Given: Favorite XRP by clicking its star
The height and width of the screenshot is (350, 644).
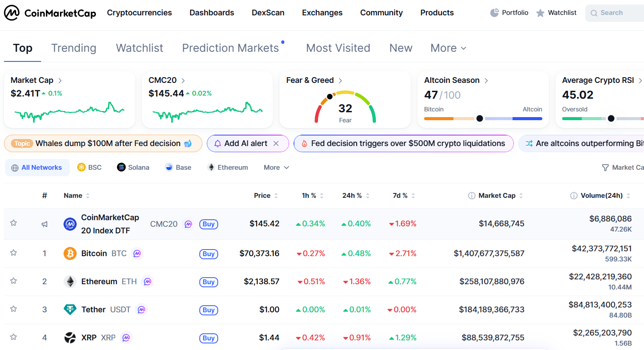Looking at the screenshot, I should [14, 337].
